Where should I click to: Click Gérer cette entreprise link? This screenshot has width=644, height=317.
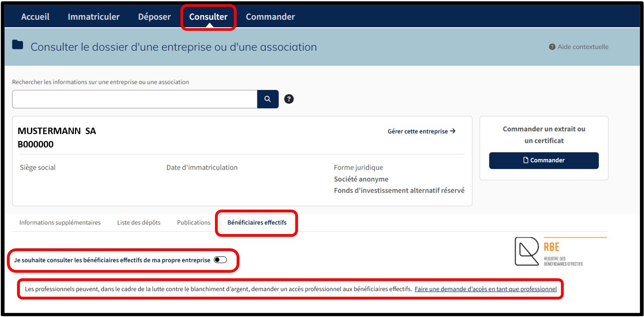421,131
